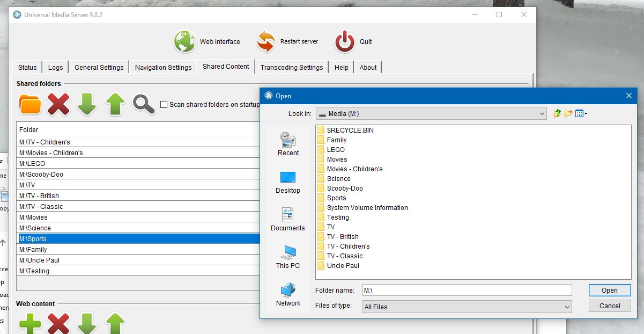Switch to the Logs tab
644x334 pixels.
55,67
